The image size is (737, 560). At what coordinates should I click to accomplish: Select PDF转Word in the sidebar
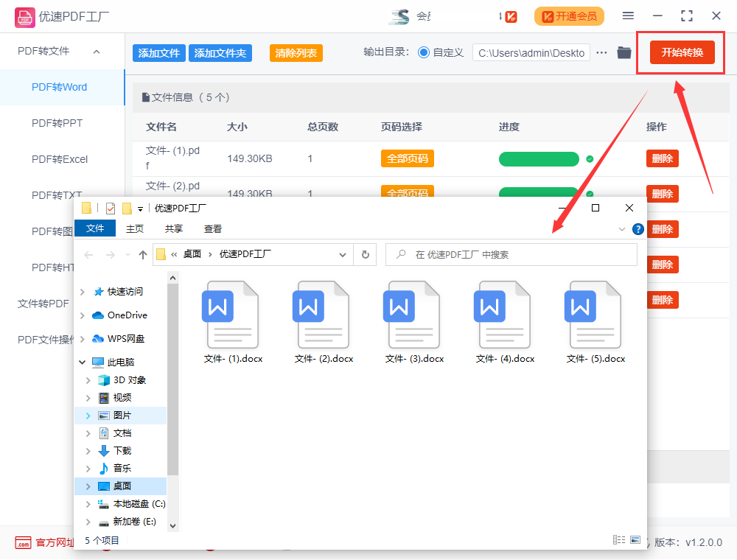[62, 88]
